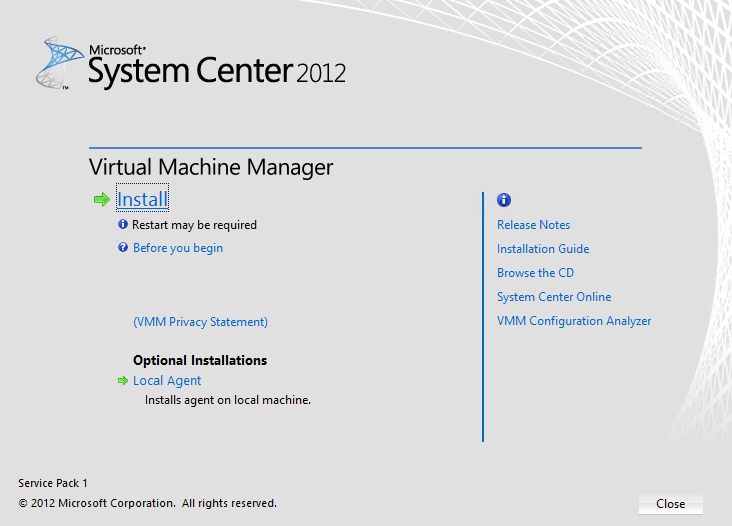The image size is (732, 526).
Task: Click the green arrow beside Install
Action: point(101,200)
